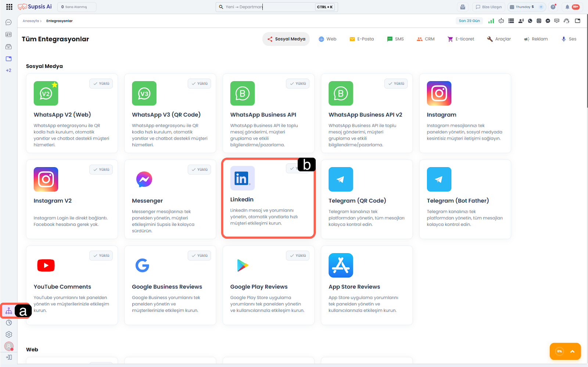Toggle the Yüklü badge on WhatsApp V2 (Web)
Viewport: 588px width, 367px height.
point(101,84)
